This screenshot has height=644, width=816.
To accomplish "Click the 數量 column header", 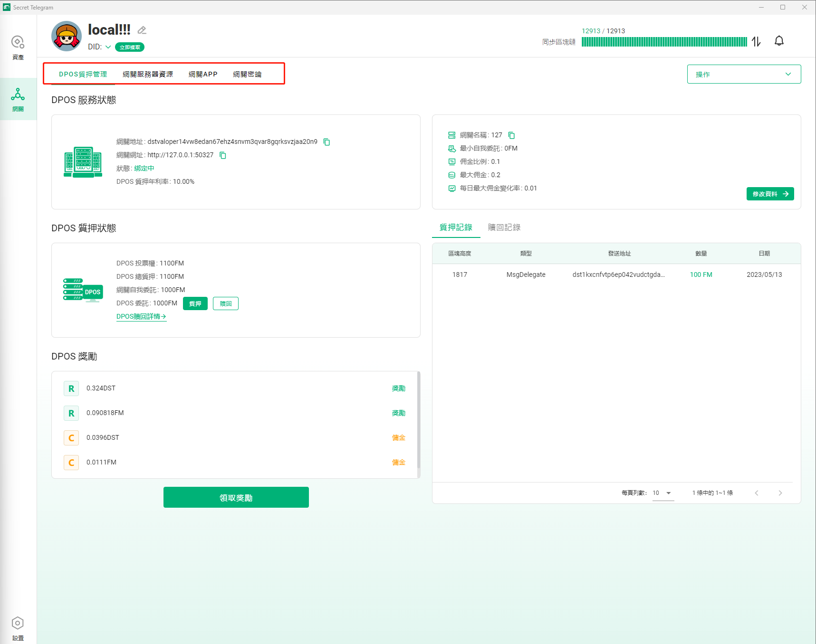I will (701, 254).
